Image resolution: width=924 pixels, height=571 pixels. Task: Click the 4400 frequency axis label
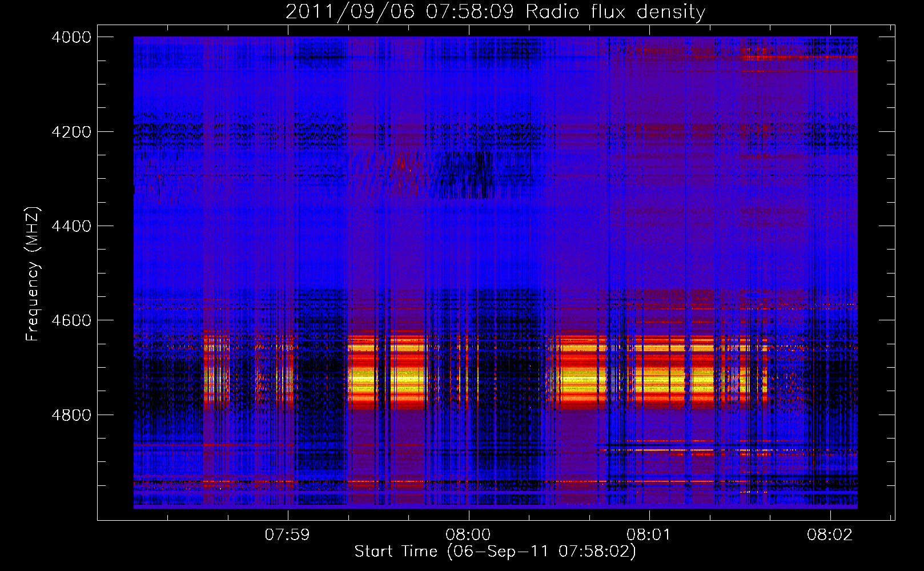tap(71, 226)
